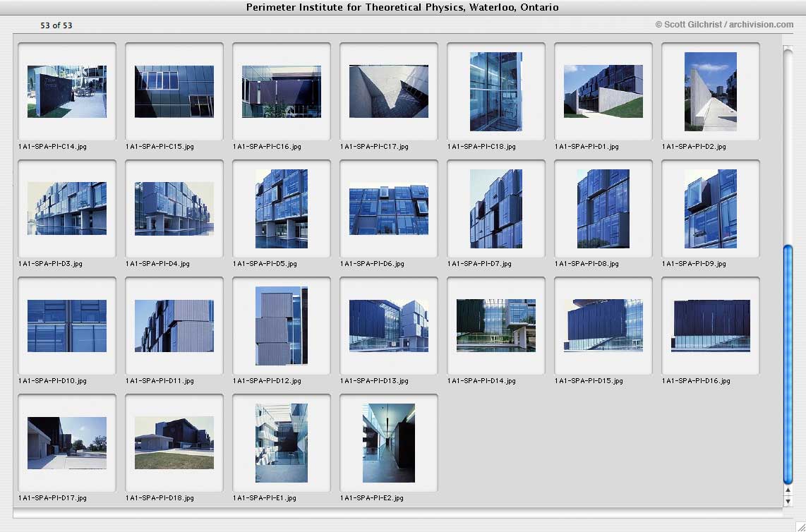Click the scroll up arrow button
The width and height of the screenshot is (806, 532).
[x=788, y=490]
